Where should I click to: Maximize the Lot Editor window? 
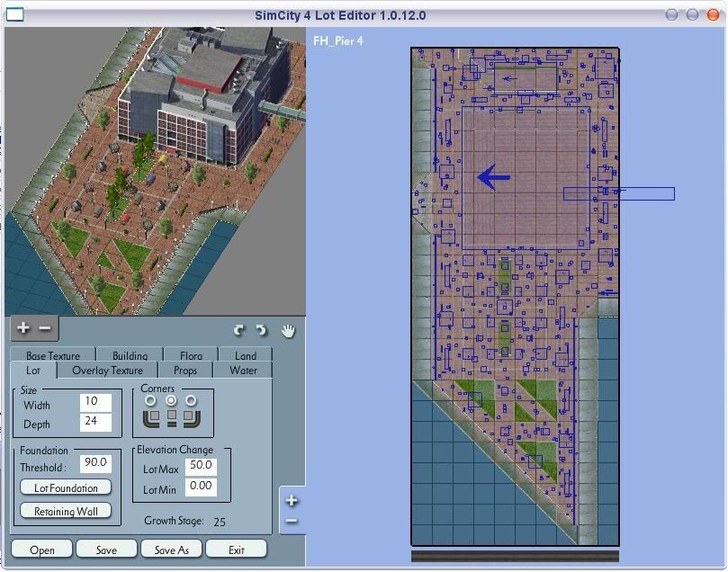click(x=692, y=15)
